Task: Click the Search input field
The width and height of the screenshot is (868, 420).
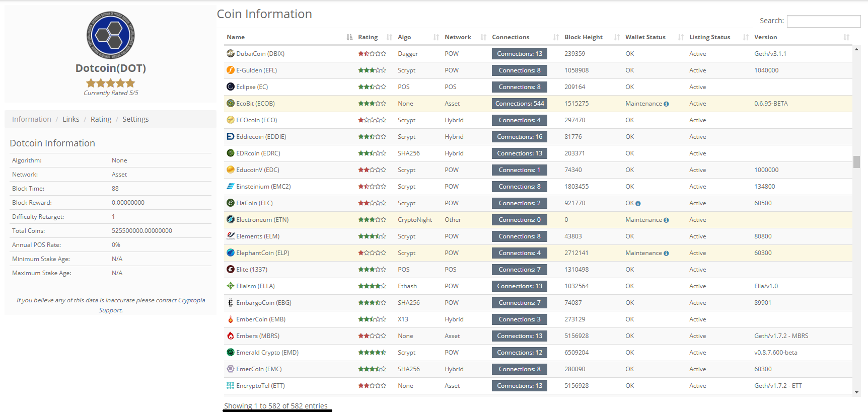Action: tap(823, 21)
